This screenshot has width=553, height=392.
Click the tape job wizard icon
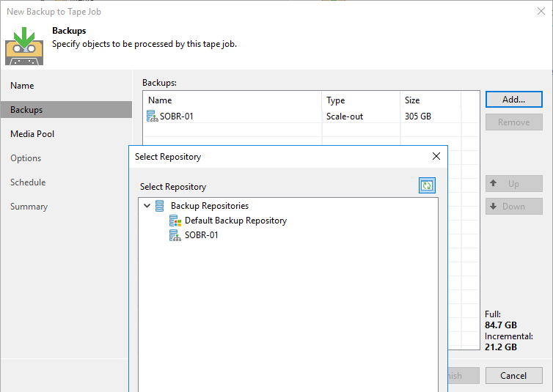pyautogui.click(x=24, y=46)
